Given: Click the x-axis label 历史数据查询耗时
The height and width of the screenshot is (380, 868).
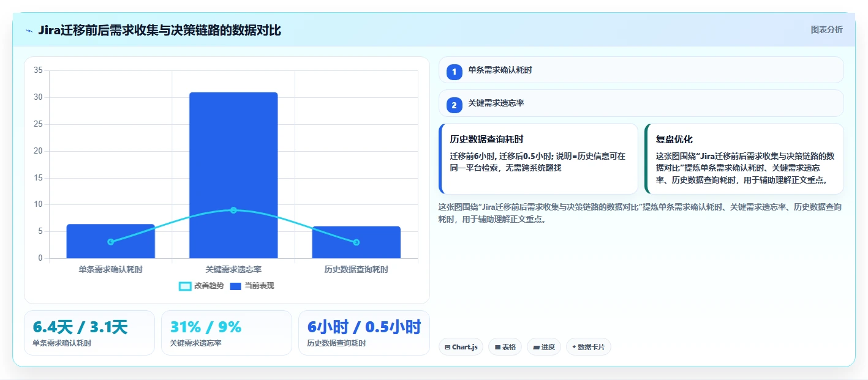Looking at the screenshot, I should [x=356, y=269].
